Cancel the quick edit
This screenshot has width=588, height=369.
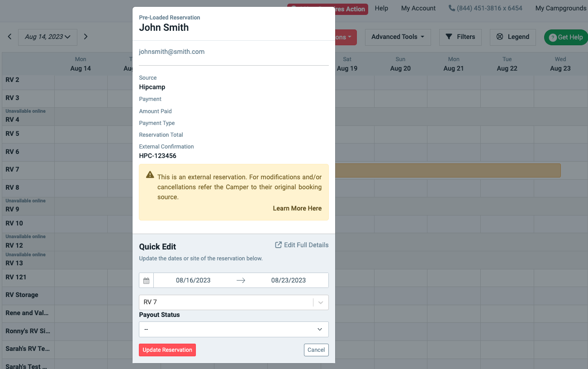tap(316, 350)
